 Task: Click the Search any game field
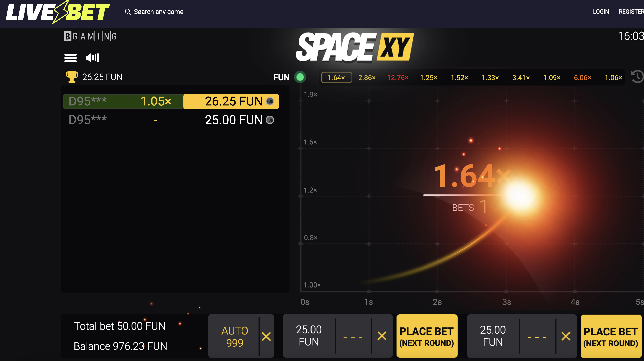click(158, 12)
